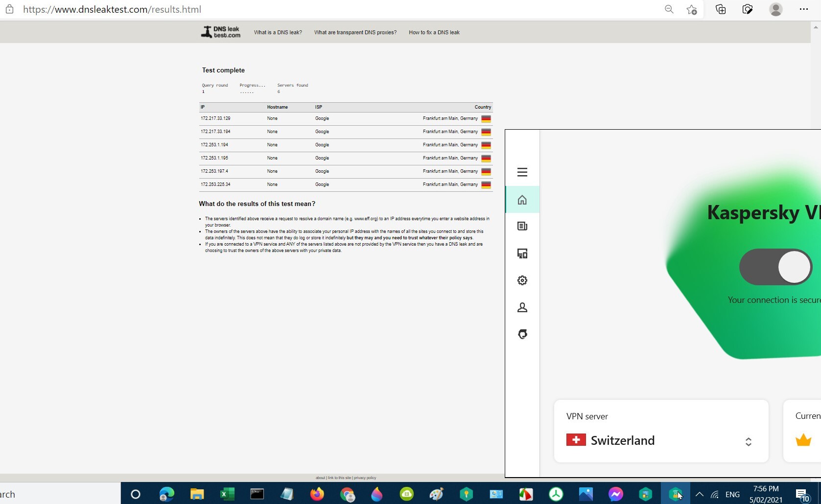Open the taskbar clock and date
The width and height of the screenshot is (821, 504).
[766, 494]
